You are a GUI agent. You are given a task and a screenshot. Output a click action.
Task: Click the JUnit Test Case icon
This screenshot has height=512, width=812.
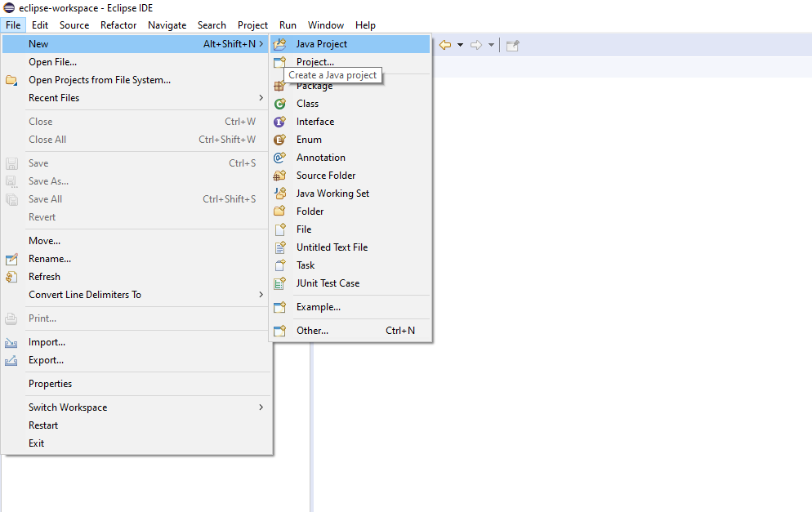[x=280, y=283]
